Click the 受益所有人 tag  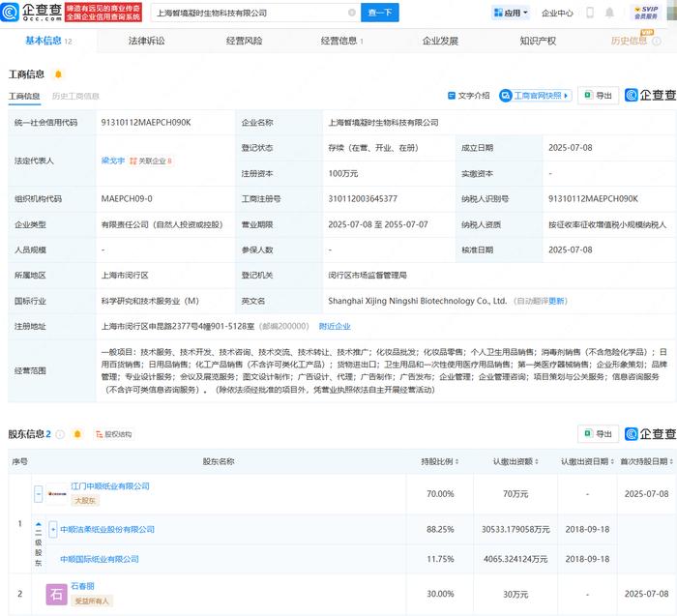coord(92,601)
